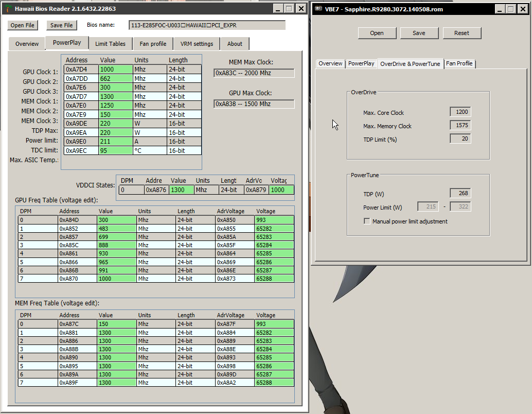532x414 pixels.
Task: Enable Manual power limit adjustment checkbox
Action: click(x=367, y=221)
